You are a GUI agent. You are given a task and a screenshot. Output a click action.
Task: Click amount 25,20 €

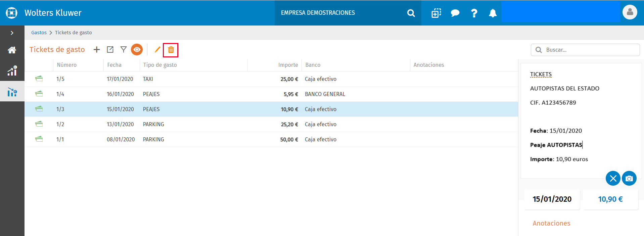[x=289, y=124]
